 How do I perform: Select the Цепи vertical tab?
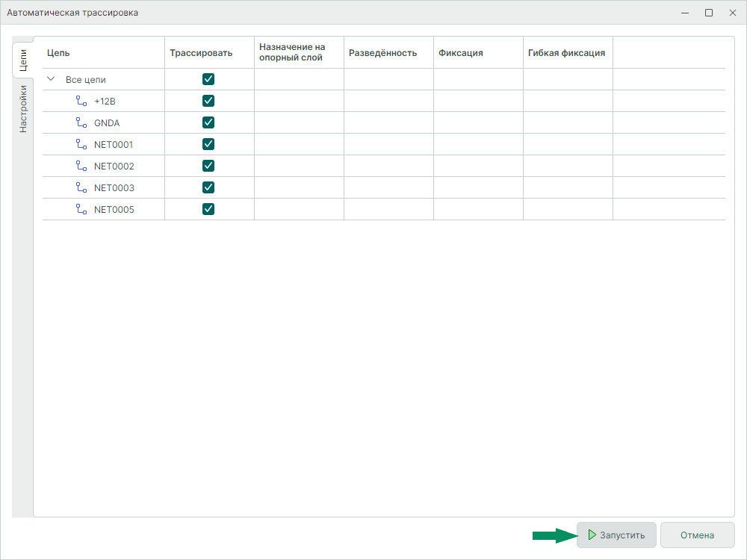(23, 60)
